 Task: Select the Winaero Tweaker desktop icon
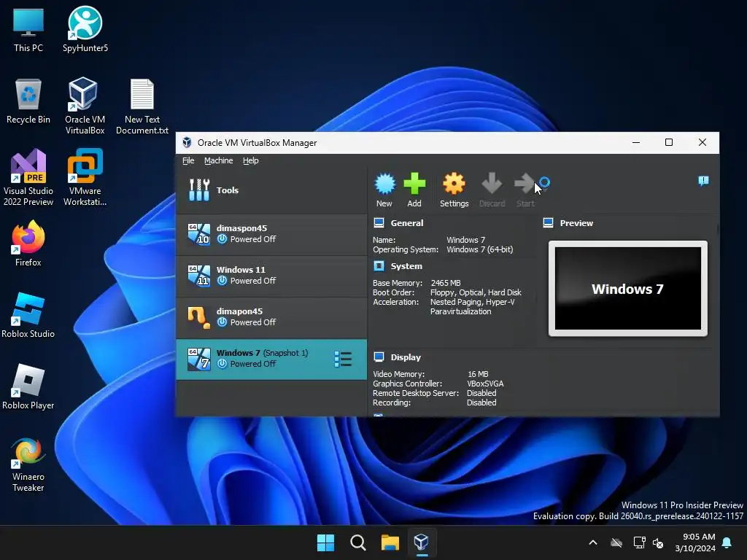(28, 464)
